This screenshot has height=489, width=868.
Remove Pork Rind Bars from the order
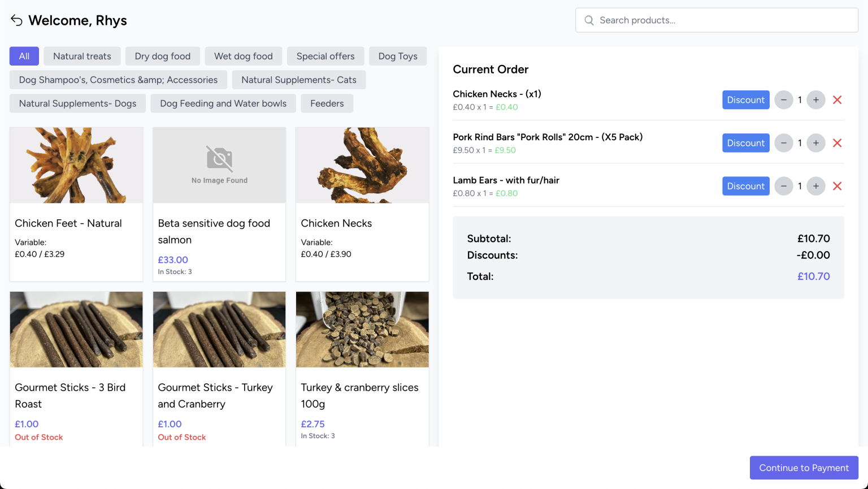837,143
